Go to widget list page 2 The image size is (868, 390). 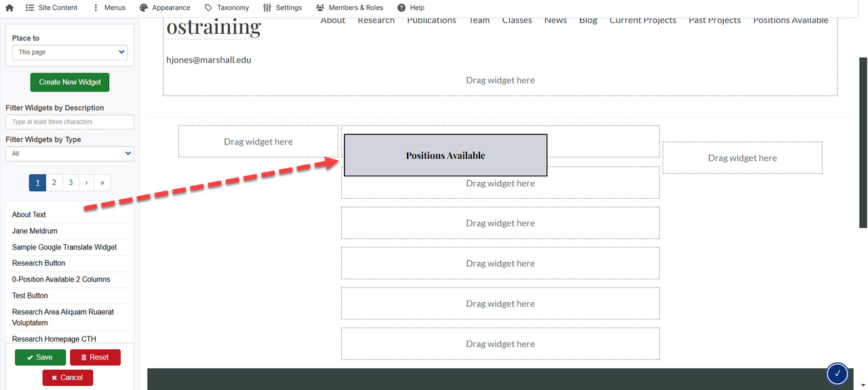pyautogui.click(x=54, y=182)
